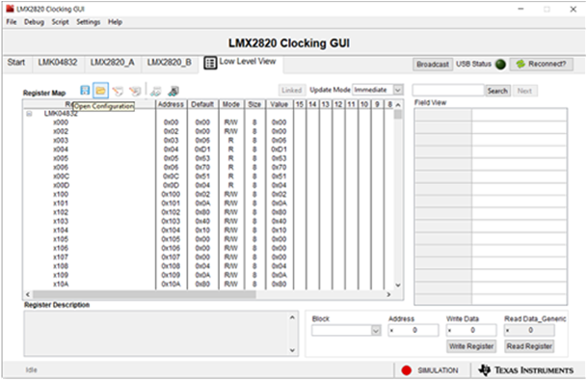Open the Debug menu
The image size is (588, 381).
click(34, 22)
